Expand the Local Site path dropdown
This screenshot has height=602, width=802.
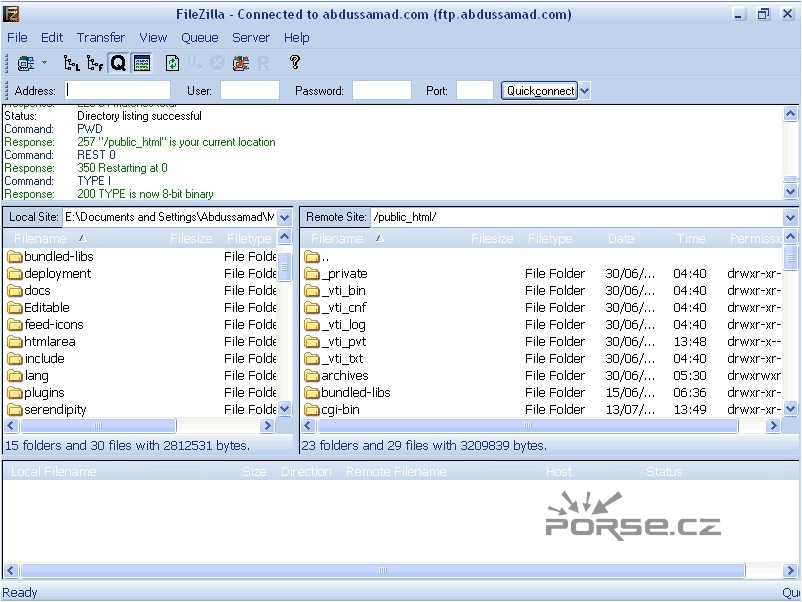pos(285,217)
